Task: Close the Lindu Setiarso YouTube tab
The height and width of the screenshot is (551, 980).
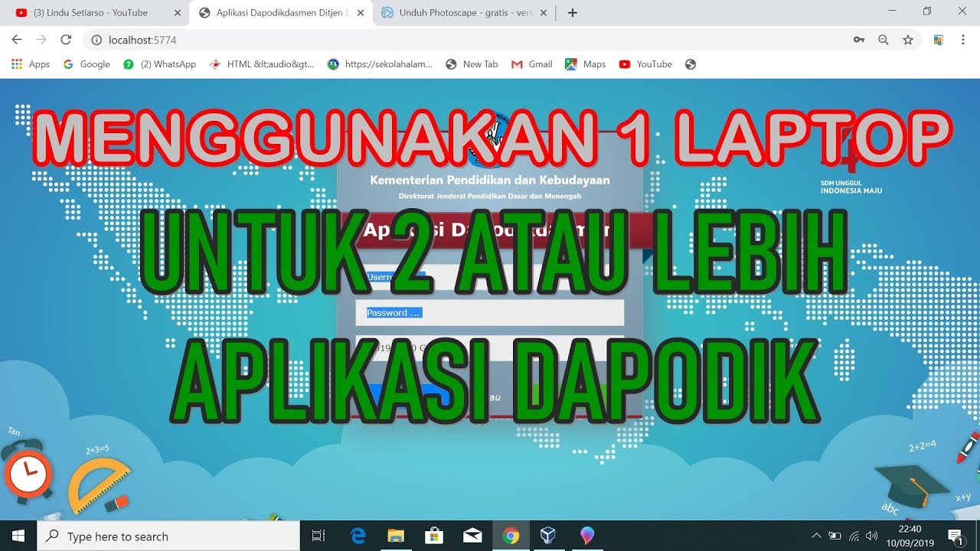Action: coord(178,12)
